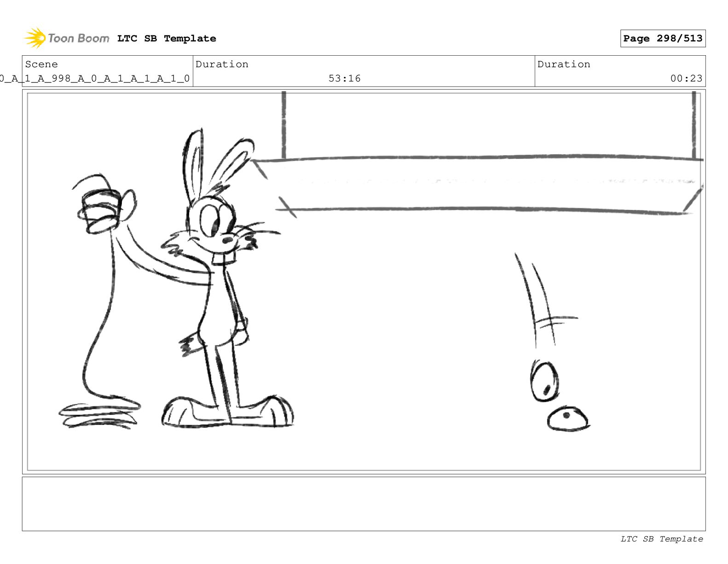The image size is (728, 564).
Task: Click the duration value '53:16'
Action: click(345, 79)
